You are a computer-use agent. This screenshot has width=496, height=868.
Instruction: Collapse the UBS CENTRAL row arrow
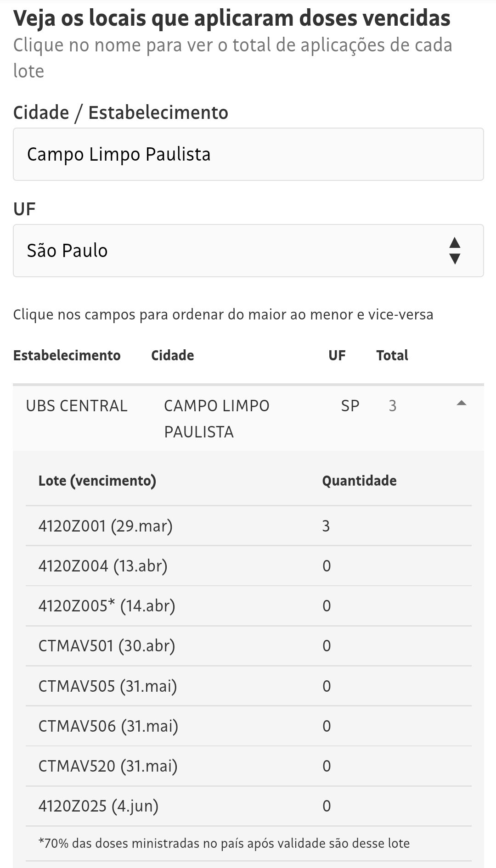(461, 404)
